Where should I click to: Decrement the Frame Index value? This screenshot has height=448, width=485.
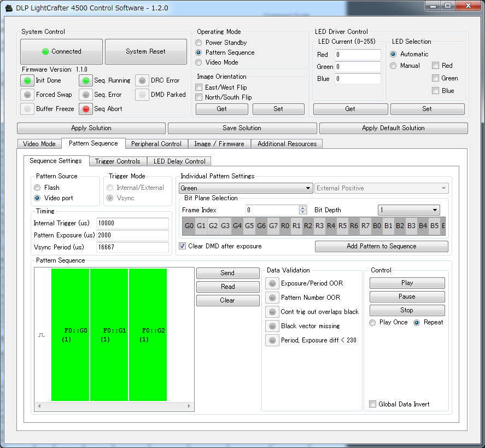[303, 212]
